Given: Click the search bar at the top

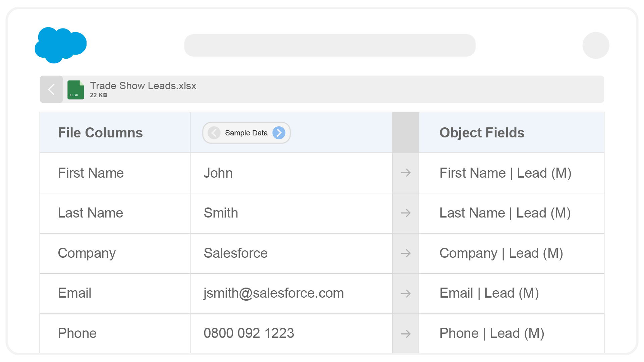Looking at the screenshot, I should click(x=330, y=45).
